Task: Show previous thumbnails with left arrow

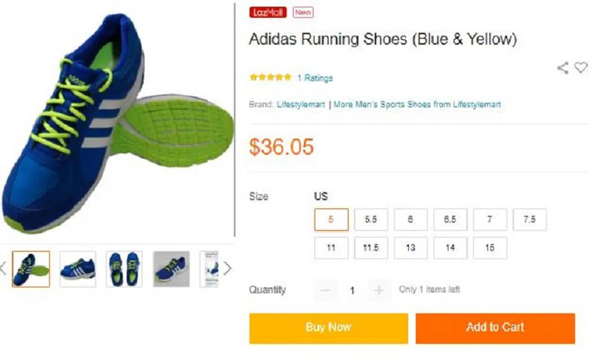Action: point(3,269)
